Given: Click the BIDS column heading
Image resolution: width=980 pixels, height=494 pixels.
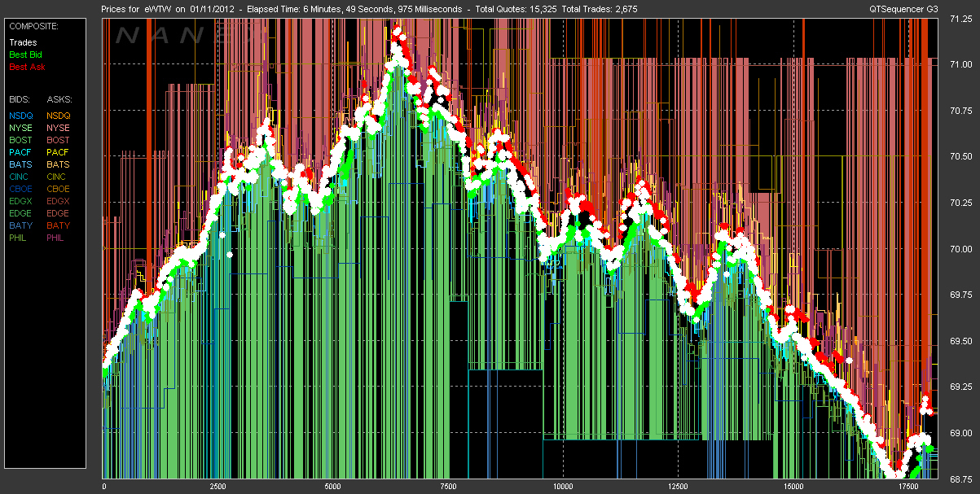Looking at the screenshot, I should pos(20,98).
